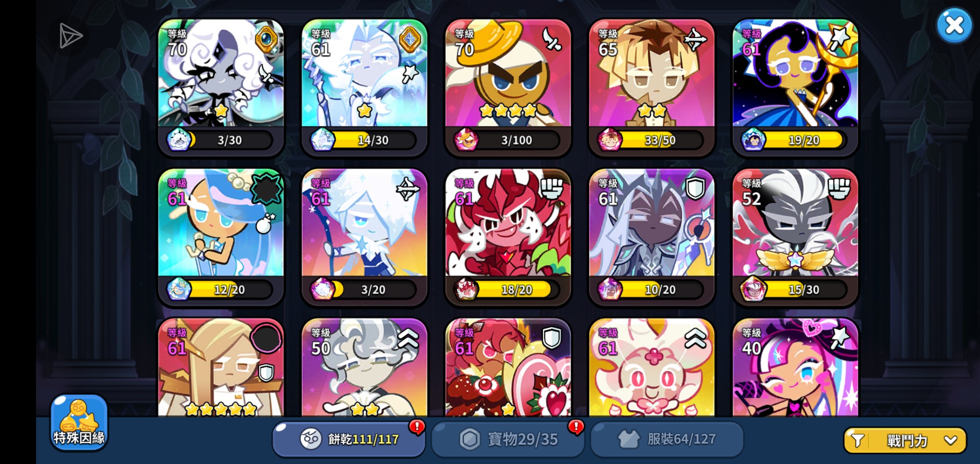Tap the soulstone icon beside 33/50
The height and width of the screenshot is (464, 980).
pos(608,140)
